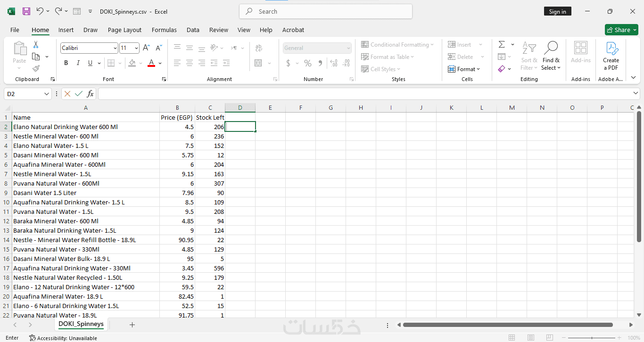This screenshot has height=342, width=644.
Task: Pick the yellow fill color bucket
Action: click(x=132, y=63)
